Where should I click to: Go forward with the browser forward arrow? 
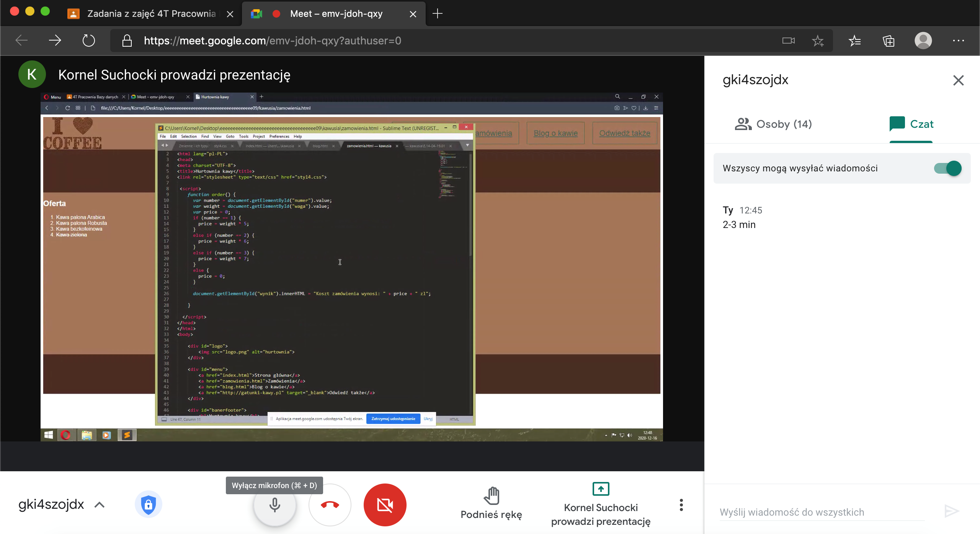(x=55, y=41)
